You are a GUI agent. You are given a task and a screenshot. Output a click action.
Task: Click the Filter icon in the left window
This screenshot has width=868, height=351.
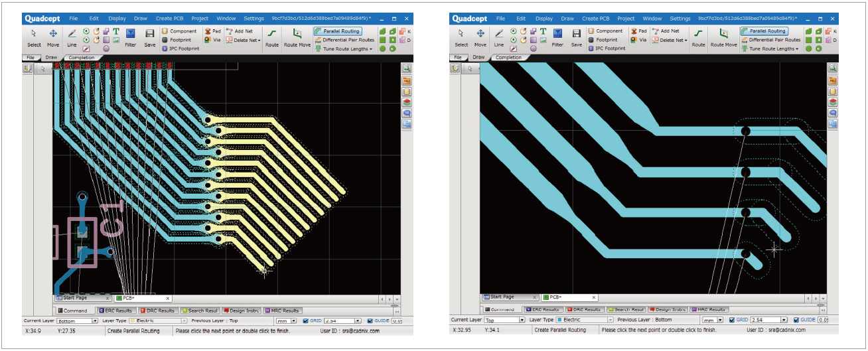[131, 37]
